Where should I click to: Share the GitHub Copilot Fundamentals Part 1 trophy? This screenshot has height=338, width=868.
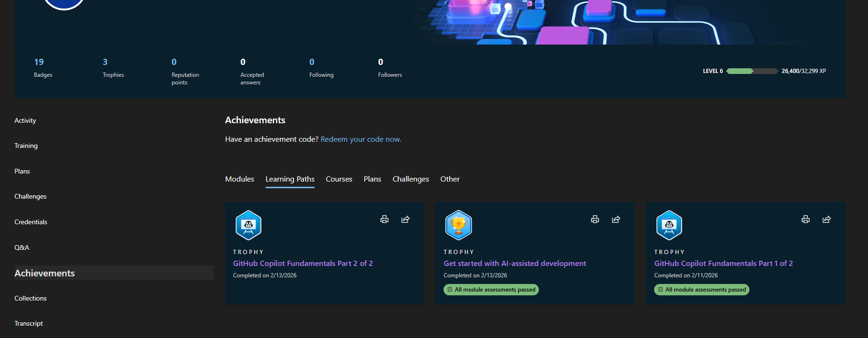(827, 219)
